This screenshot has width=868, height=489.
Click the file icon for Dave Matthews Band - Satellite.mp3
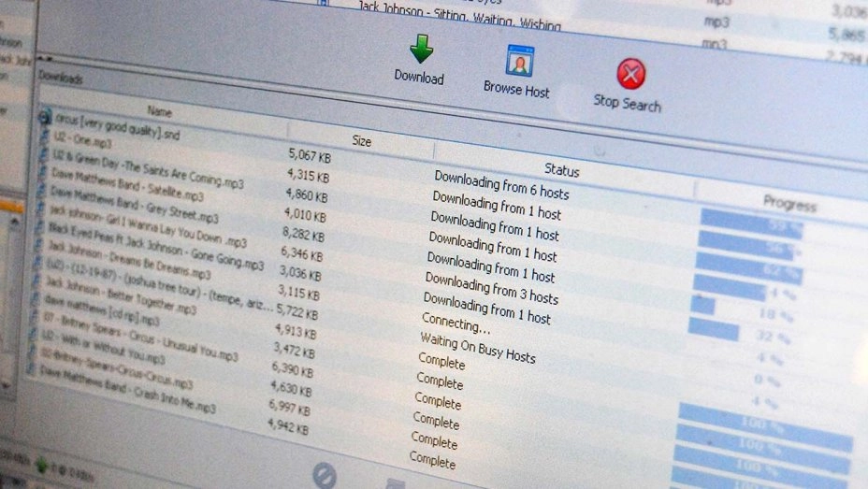(43, 172)
